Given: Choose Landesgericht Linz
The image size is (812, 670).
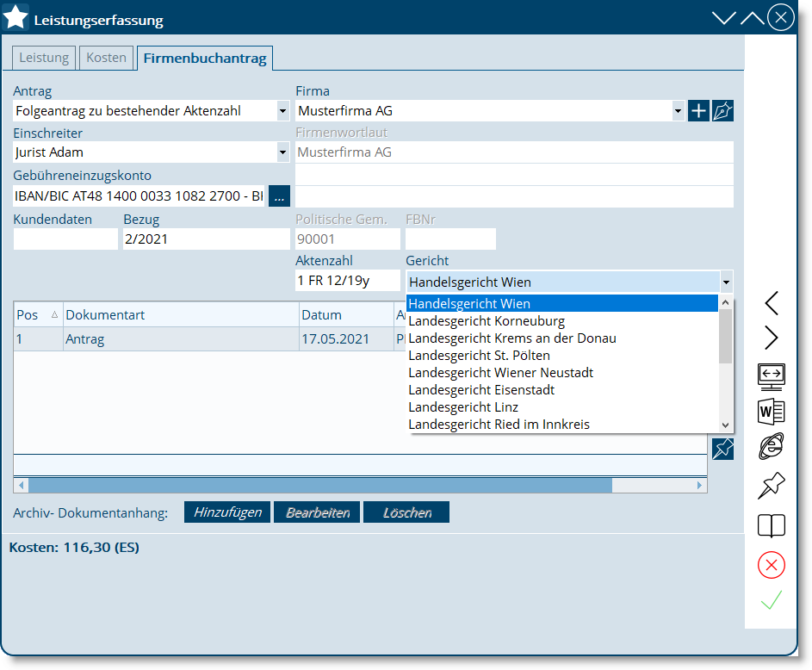Looking at the screenshot, I should point(562,407).
